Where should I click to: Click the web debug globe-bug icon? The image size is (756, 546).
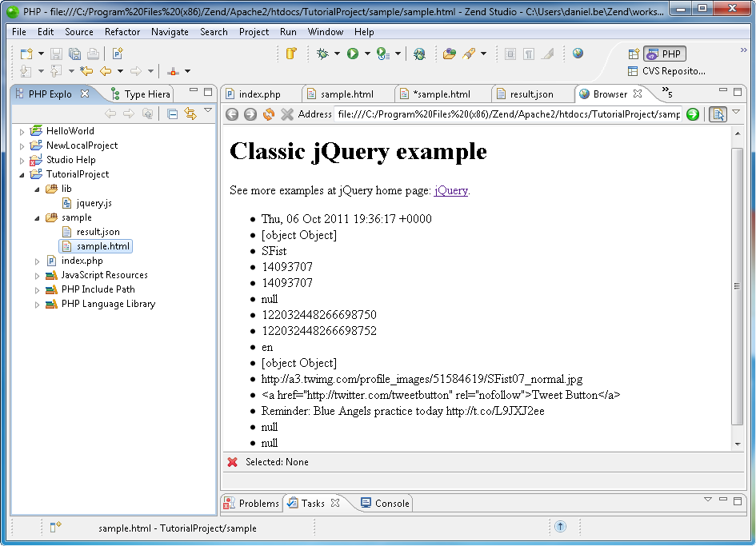pyautogui.click(x=419, y=54)
